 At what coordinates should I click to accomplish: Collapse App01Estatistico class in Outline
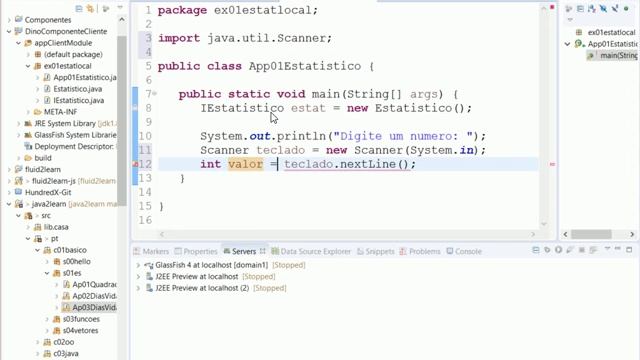567,44
